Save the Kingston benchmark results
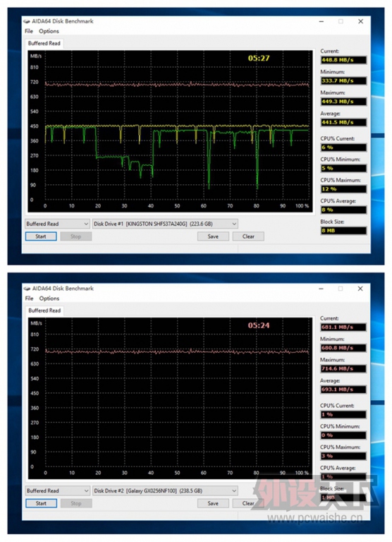392x542 pixels. (213, 237)
